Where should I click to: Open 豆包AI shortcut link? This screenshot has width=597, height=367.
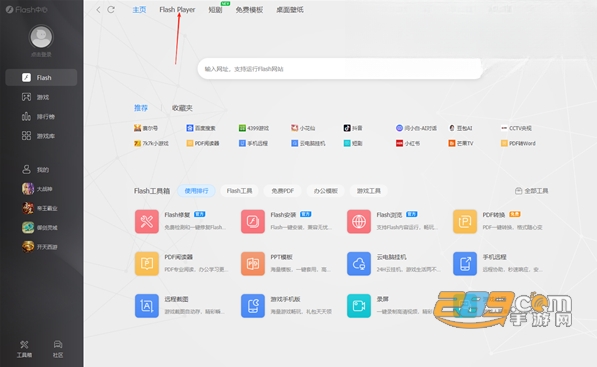461,128
